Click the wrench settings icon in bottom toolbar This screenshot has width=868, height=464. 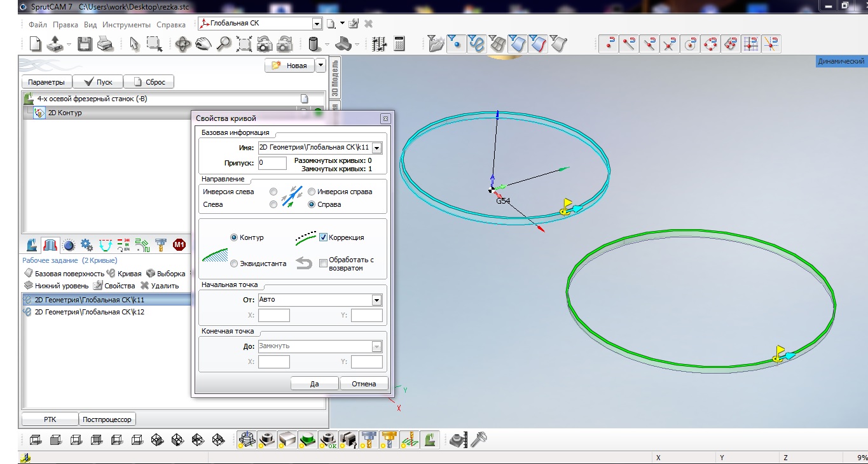478,439
